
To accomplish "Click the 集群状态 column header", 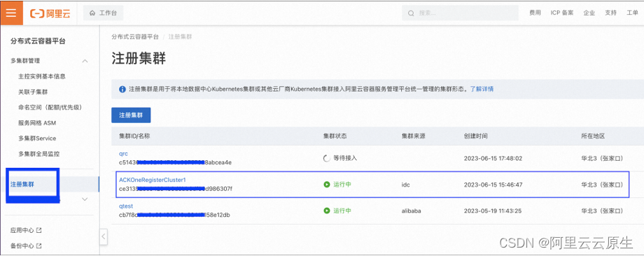I will 335,136.
